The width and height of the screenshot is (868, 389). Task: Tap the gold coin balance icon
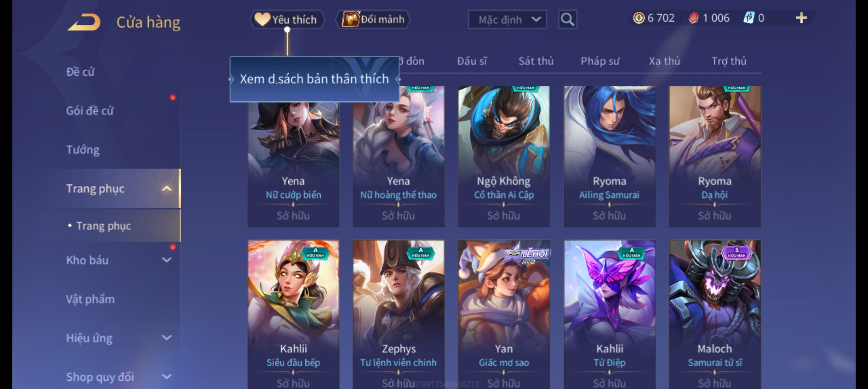pyautogui.click(x=639, y=18)
